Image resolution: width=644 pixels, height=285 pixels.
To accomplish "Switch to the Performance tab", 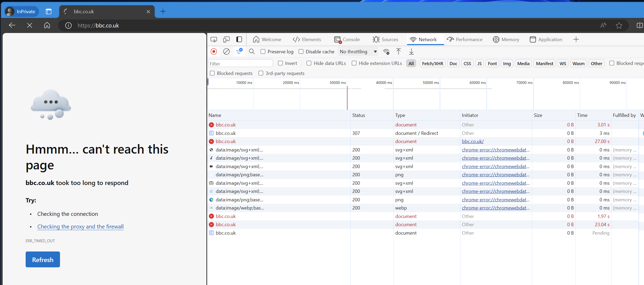I will click(465, 40).
